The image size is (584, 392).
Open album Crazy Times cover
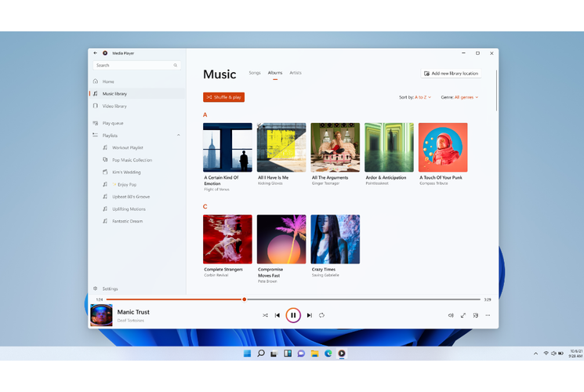pos(336,239)
